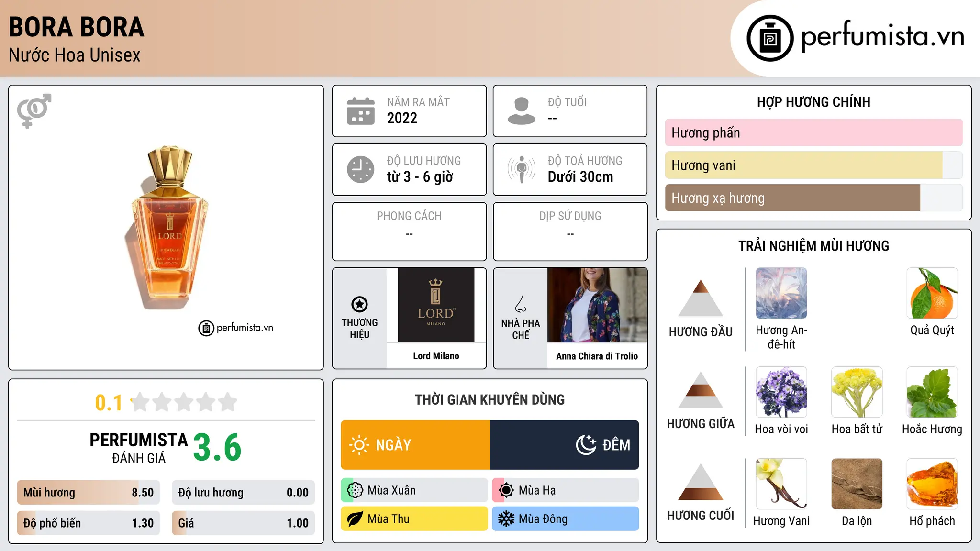Image resolution: width=980 pixels, height=551 pixels.
Task: Select the Đêm time segment
Action: tap(565, 445)
